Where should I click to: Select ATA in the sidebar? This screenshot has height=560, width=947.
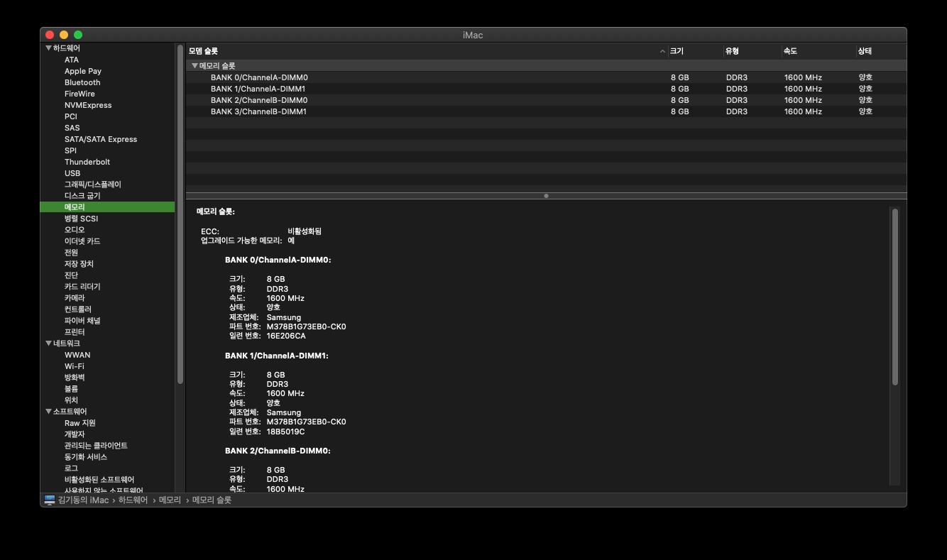(x=72, y=60)
